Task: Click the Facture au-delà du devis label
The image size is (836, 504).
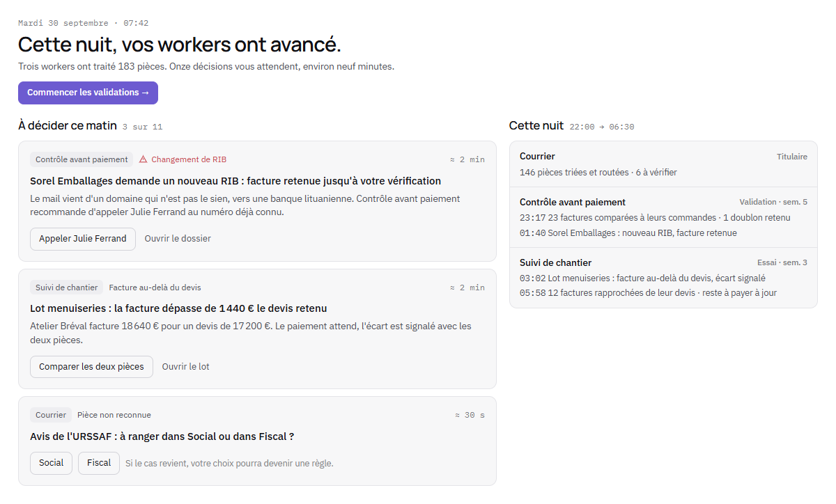Action: point(155,288)
